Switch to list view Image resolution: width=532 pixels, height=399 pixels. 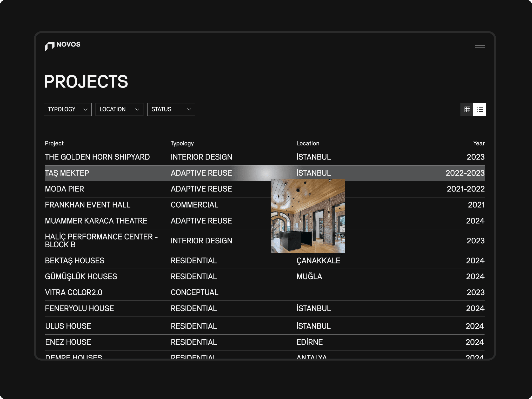(x=480, y=109)
